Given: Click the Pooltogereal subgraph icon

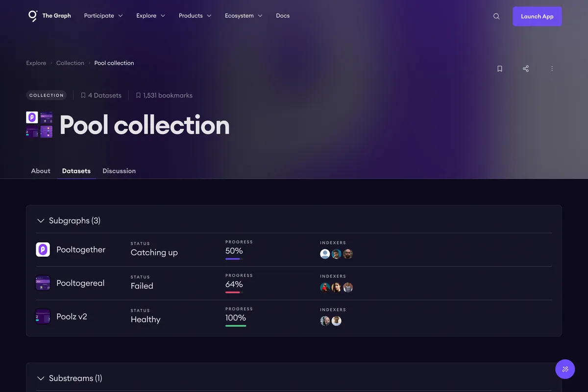Looking at the screenshot, I should pyautogui.click(x=43, y=283).
